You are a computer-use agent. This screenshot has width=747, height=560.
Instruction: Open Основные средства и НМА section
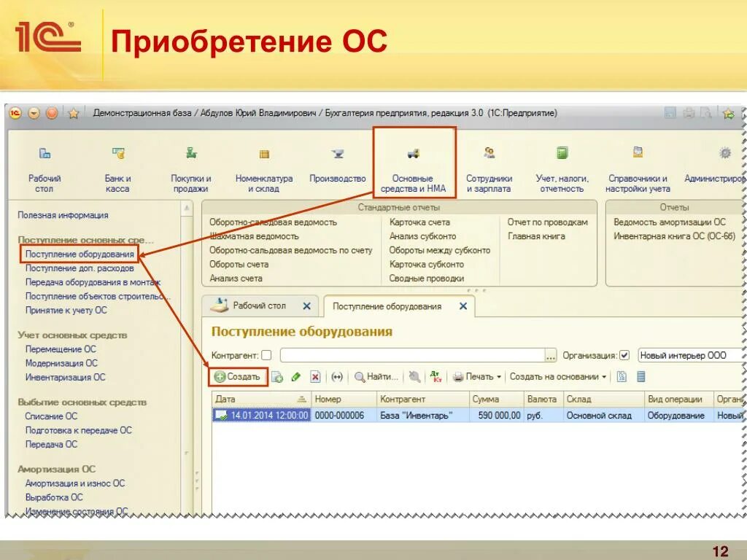[x=413, y=169]
